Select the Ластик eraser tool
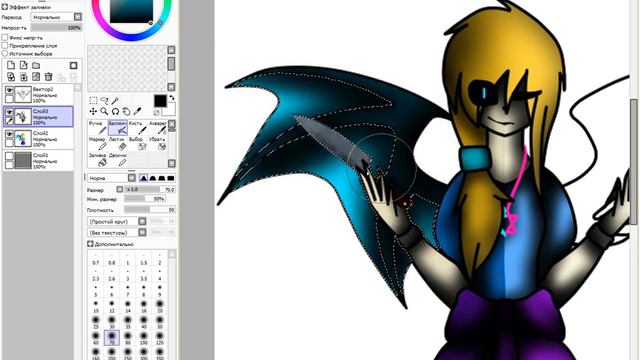The width and height of the screenshot is (640, 360). pyautogui.click(x=118, y=144)
